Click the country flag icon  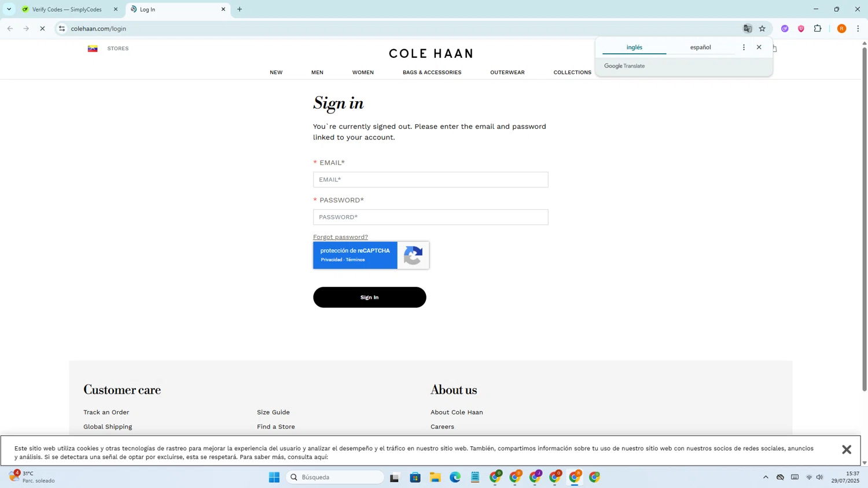(93, 49)
